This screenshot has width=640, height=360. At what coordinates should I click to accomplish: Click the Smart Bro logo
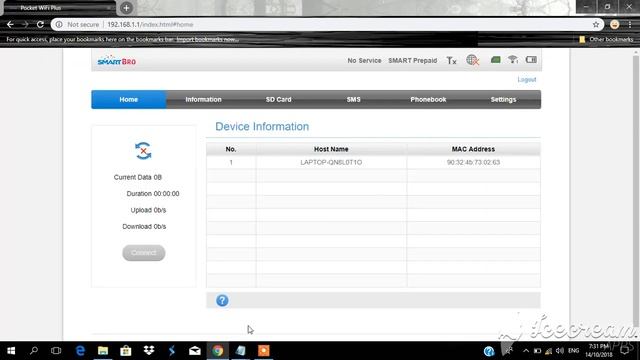tap(117, 61)
